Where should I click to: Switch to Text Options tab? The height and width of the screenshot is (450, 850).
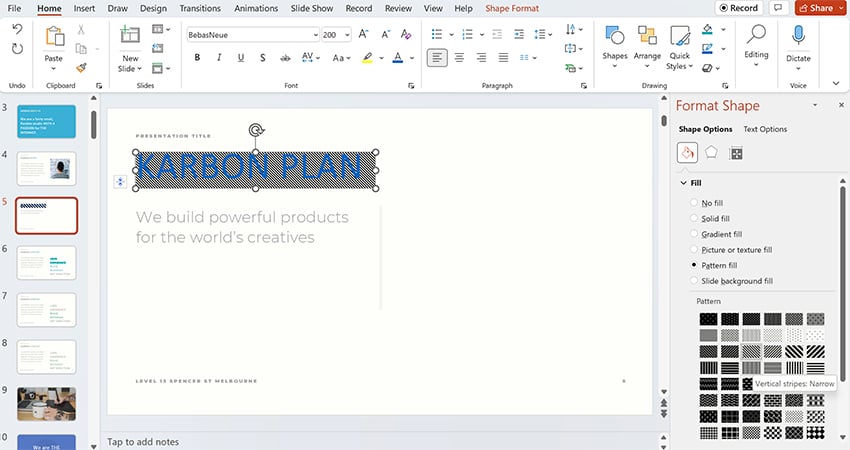765,129
